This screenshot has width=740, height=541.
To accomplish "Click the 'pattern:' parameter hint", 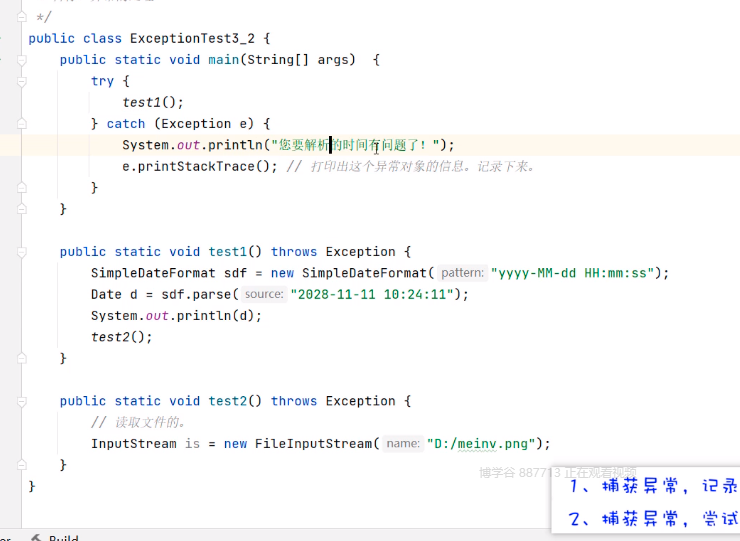I will click(462, 273).
